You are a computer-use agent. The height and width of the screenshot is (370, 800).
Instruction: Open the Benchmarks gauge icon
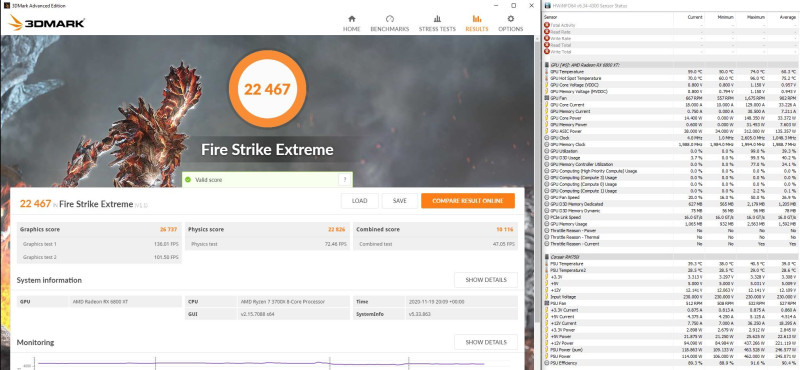(x=390, y=19)
